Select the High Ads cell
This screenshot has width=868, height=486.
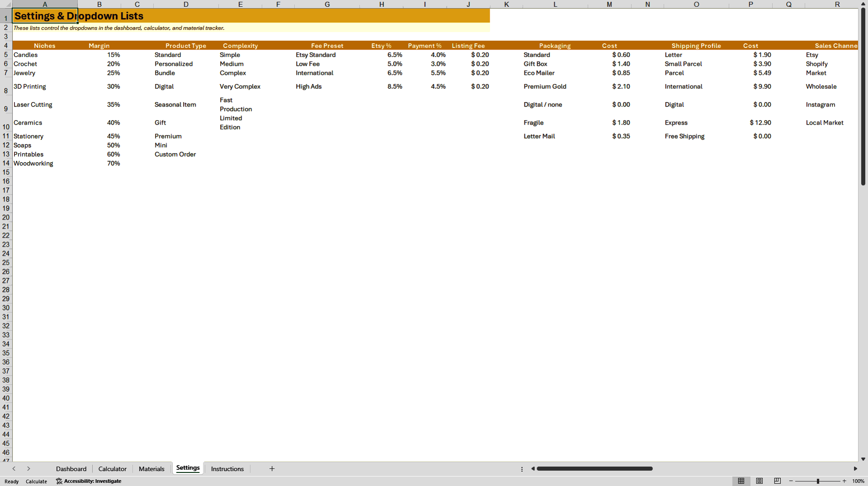327,86
